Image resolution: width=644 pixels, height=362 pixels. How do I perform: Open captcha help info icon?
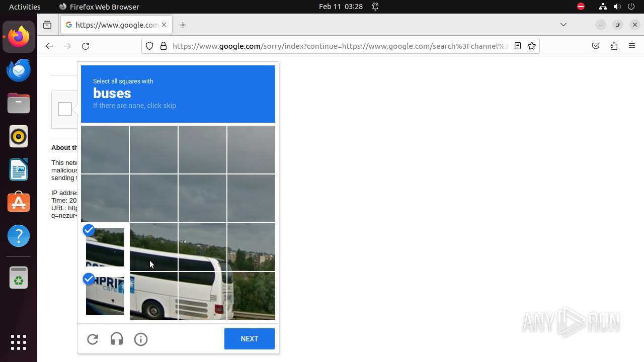click(141, 339)
